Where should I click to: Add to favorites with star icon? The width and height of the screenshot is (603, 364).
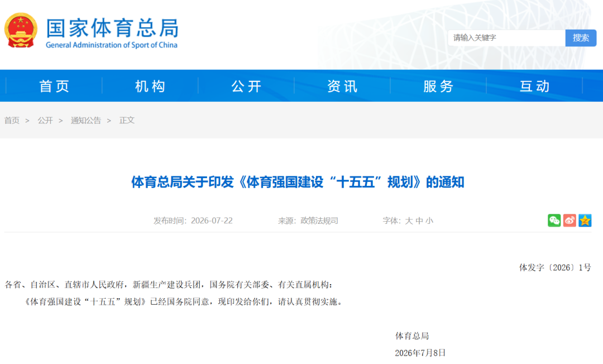coord(585,221)
